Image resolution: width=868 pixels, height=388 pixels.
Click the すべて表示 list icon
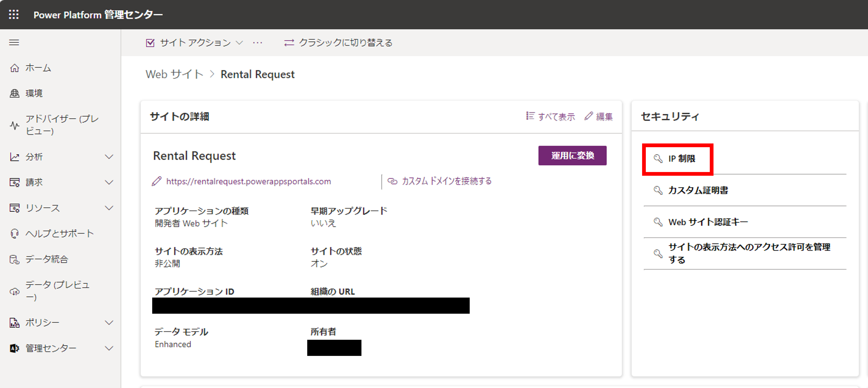(x=530, y=116)
